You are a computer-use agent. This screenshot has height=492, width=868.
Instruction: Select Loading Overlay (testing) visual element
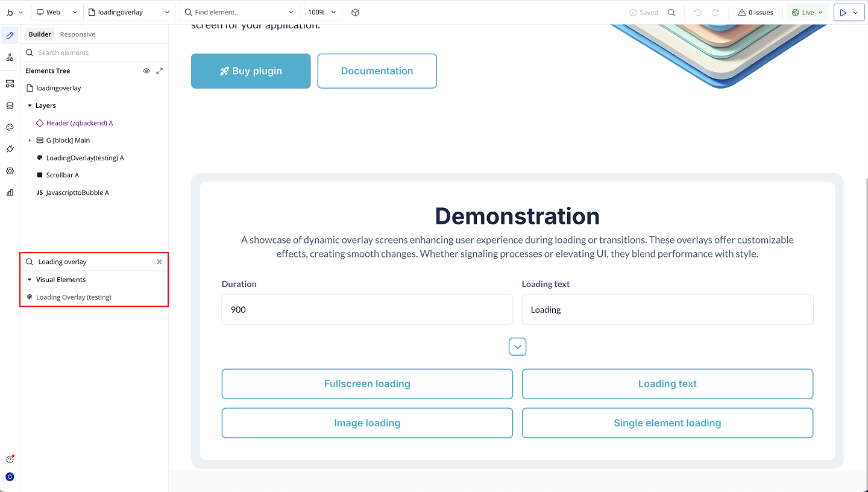pyautogui.click(x=74, y=297)
